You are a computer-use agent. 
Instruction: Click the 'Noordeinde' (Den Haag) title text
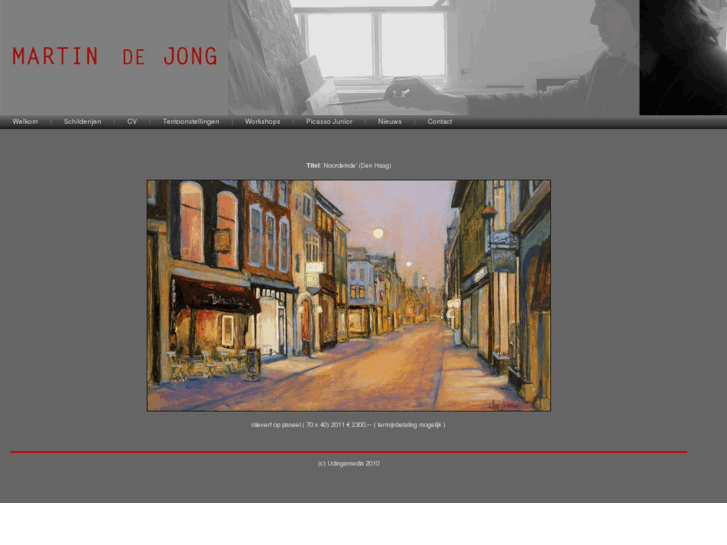[x=349, y=166]
